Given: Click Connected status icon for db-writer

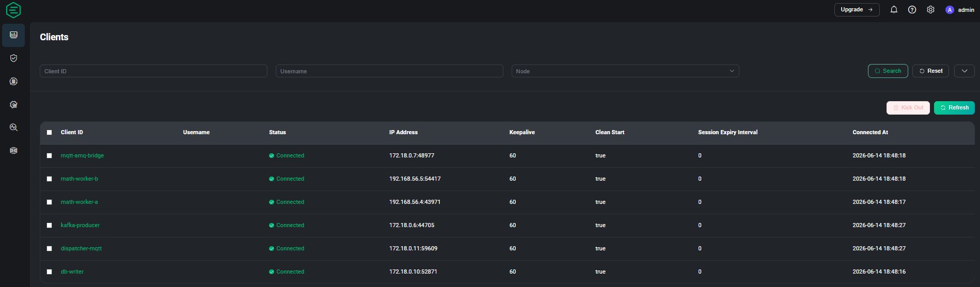Looking at the screenshot, I should [272, 272].
